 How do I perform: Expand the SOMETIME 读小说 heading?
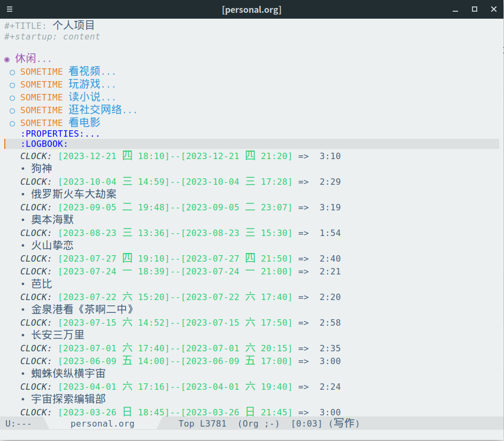[x=92, y=97]
